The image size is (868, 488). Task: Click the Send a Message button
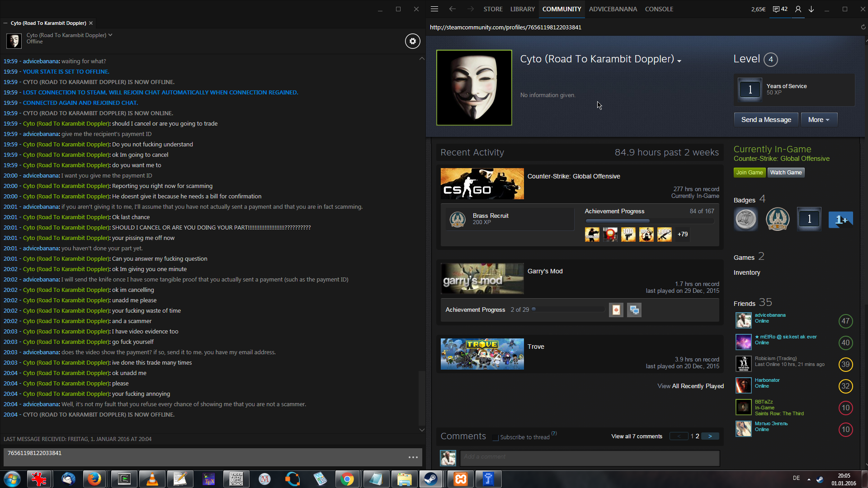click(766, 120)
